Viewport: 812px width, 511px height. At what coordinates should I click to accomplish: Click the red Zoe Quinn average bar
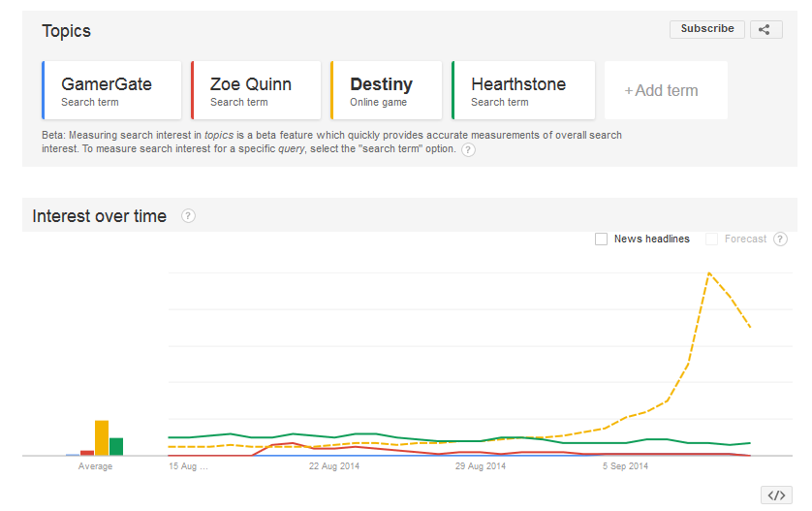[87, 452]
